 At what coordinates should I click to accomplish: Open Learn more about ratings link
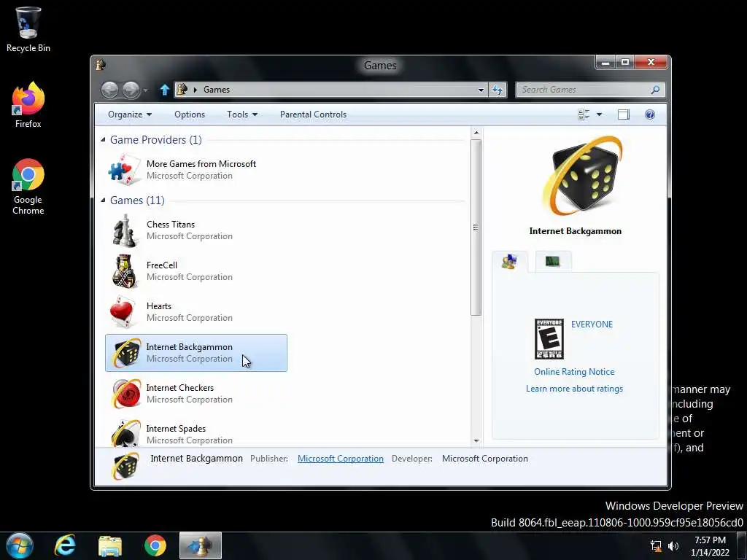(x=574, y=389)
